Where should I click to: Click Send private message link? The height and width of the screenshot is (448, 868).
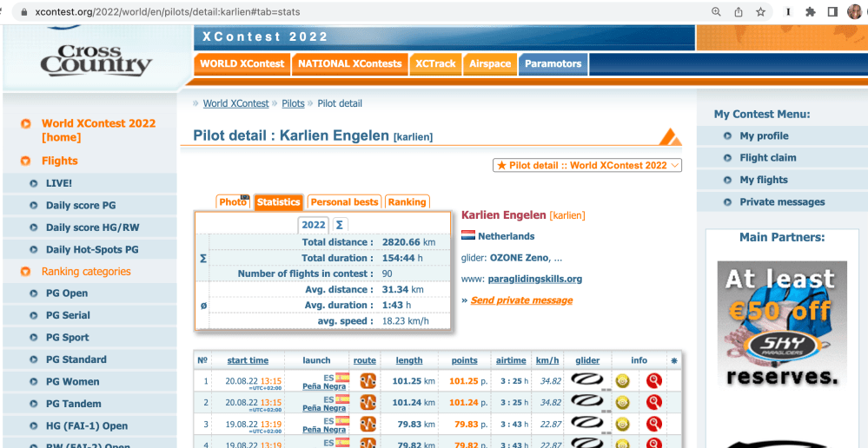521,300
